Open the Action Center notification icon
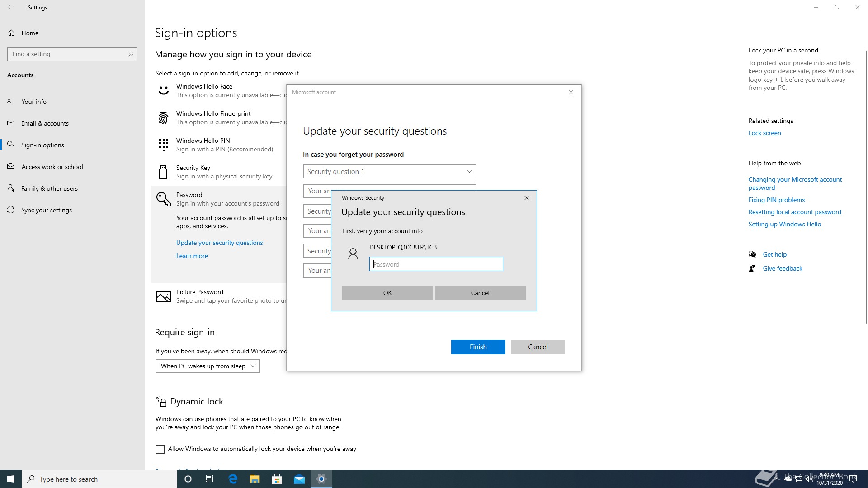The width and height of the screenshot is (868, 488). coord(853,479)
